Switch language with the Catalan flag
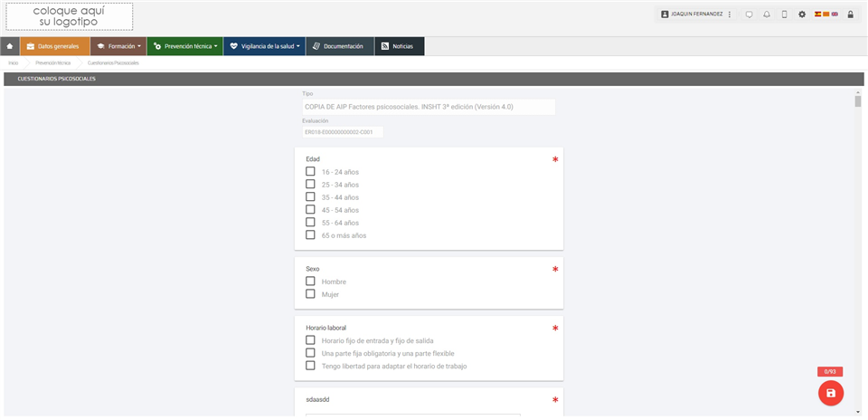Screen dimensions: 868x420 coord(826,14)
